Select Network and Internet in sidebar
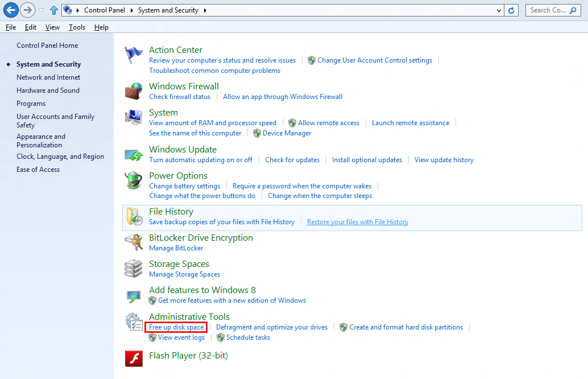The height and width of the screenshot is (379, 588). click(48, 77)
